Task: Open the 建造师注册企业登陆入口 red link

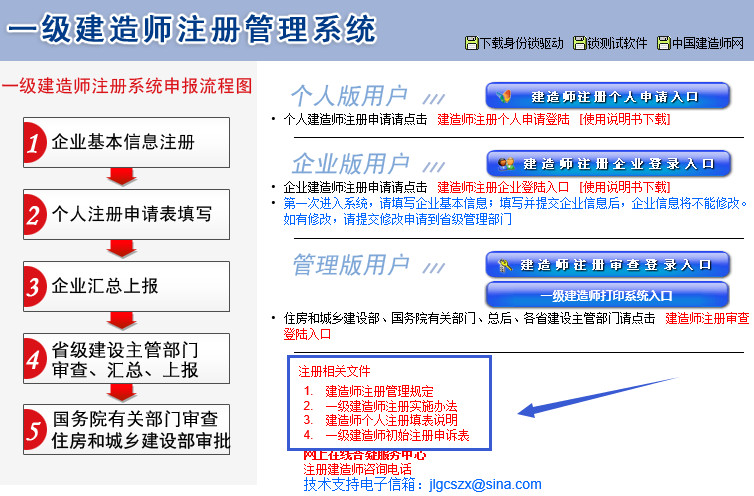Action: [503, 186]
